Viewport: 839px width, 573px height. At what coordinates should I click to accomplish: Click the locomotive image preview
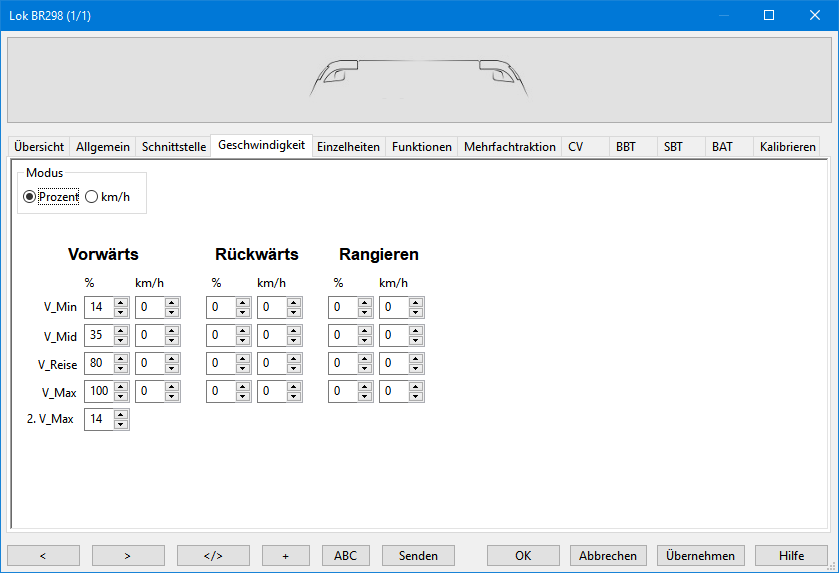coord(419,80)
